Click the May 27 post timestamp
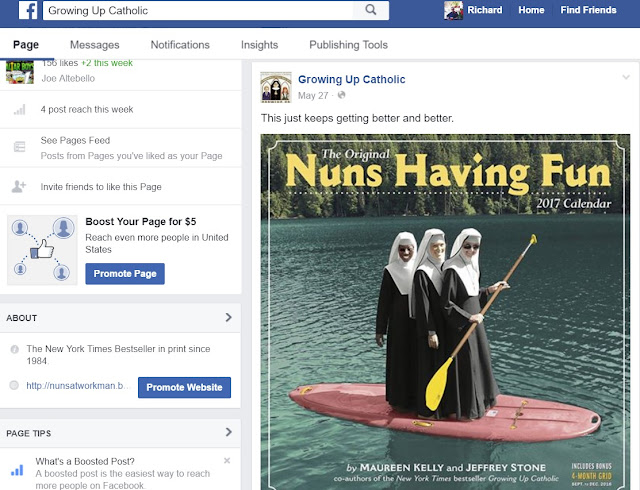Viewport: 640px width, 490px height. coord(313,96)
